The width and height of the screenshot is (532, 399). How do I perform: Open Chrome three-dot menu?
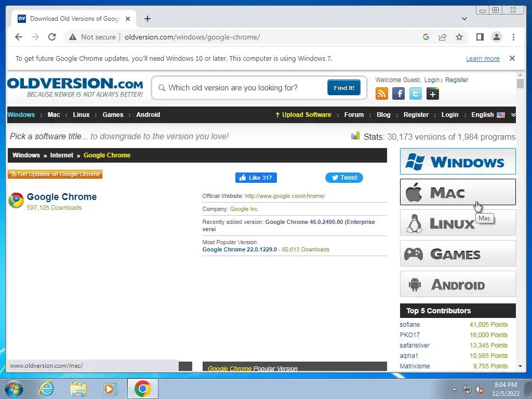[x=513, y=37]
